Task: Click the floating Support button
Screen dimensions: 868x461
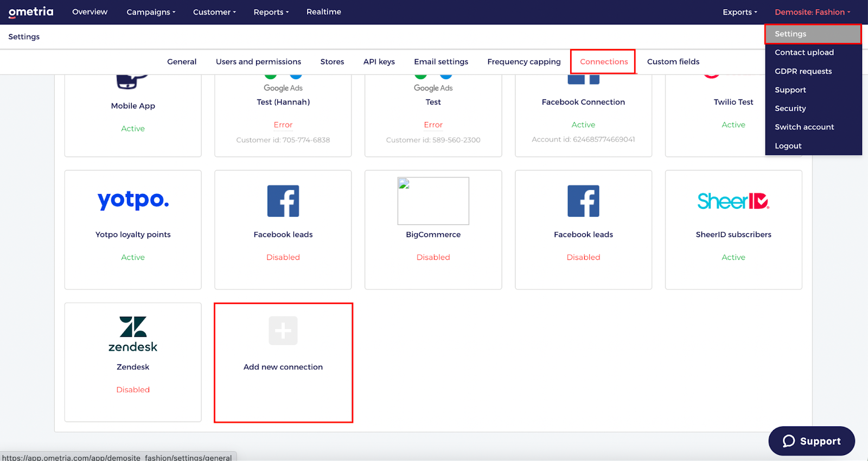Action: [812, 441]
